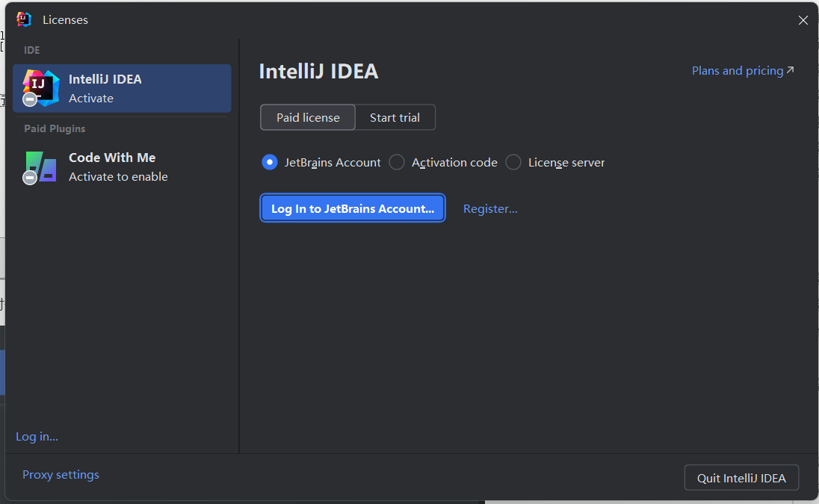Click the IntelliJ IDEA logo in title bar
Image resolution: width=819 pixels, height=504 pixels.
pos(24,19)
